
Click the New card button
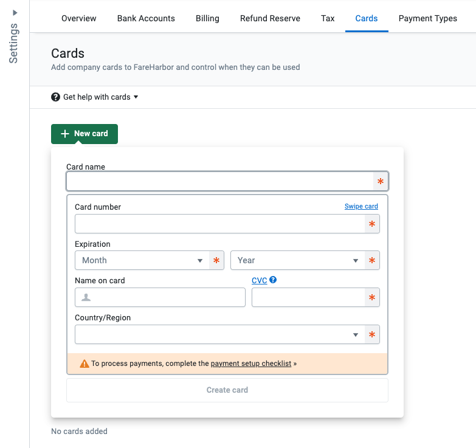tap(85, 134)
